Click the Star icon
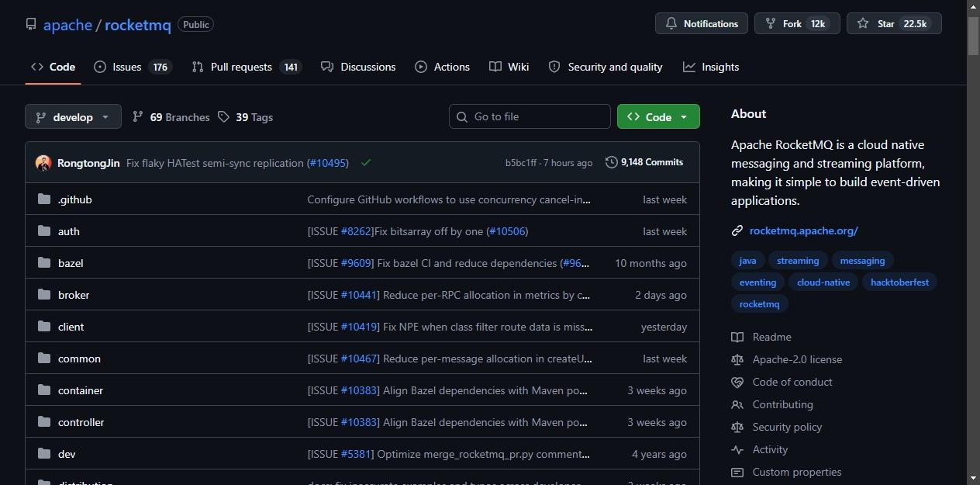 863,24
